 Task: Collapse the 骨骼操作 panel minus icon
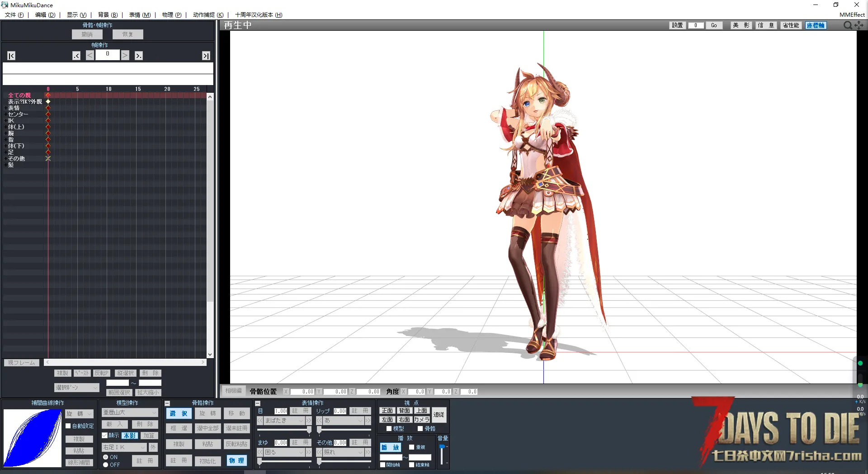pyautogui.click(x=167, y=403)
